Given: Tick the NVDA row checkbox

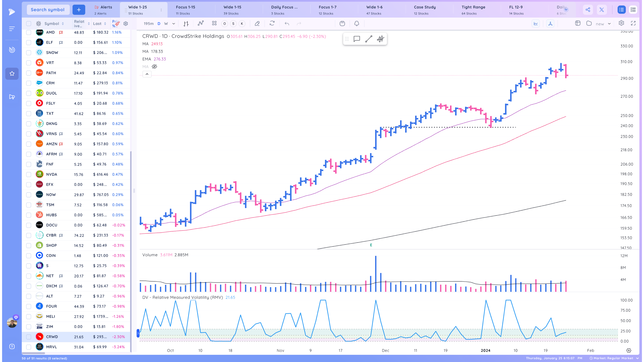Looking at the screenshot, I should click(x=29, y=174).
